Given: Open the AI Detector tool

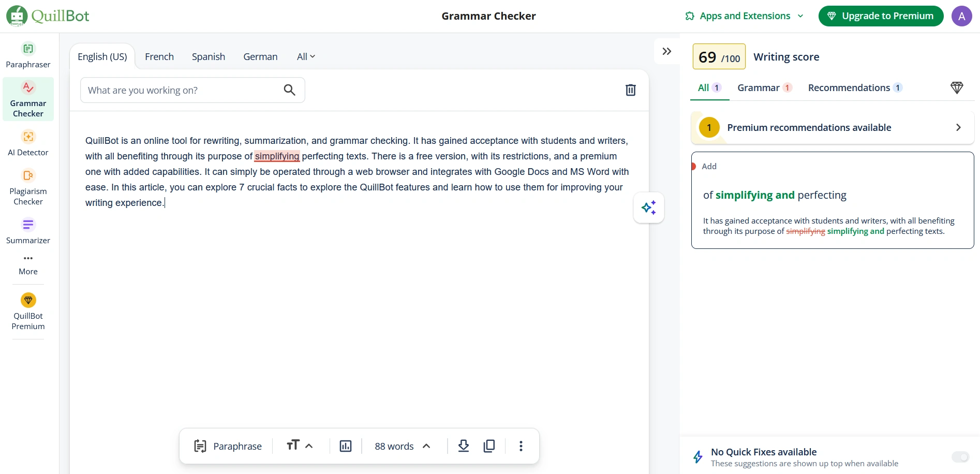Looking at the screenshot, I should pos(28,143).
